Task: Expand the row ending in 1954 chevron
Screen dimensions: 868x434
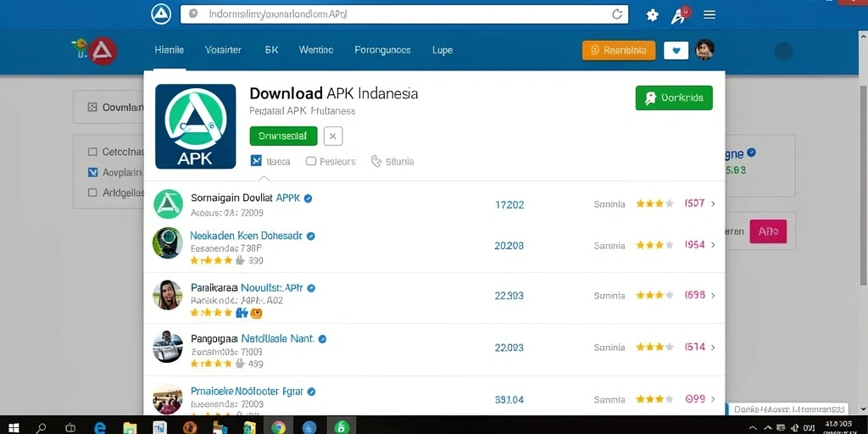Action: coord(713,245)
